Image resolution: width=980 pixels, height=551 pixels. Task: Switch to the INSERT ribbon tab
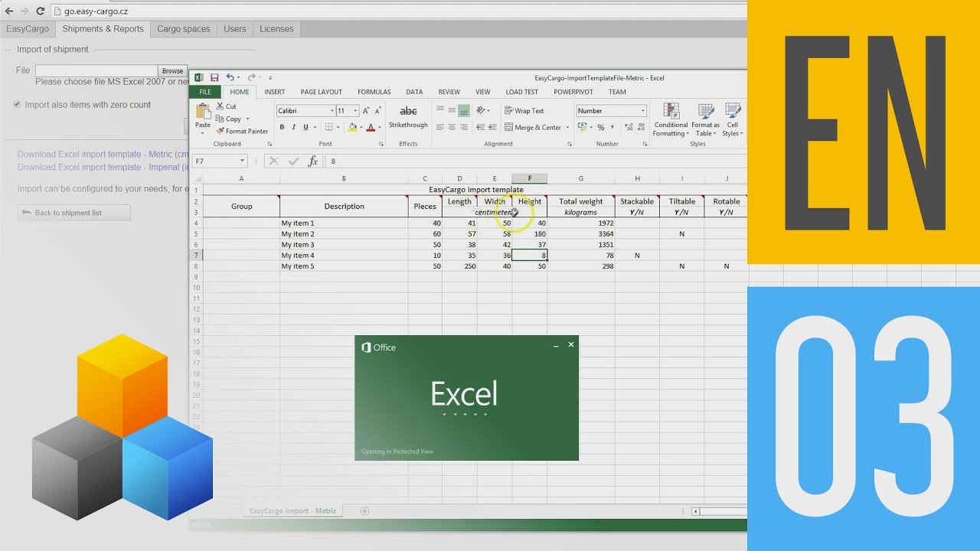pos(274,92)
